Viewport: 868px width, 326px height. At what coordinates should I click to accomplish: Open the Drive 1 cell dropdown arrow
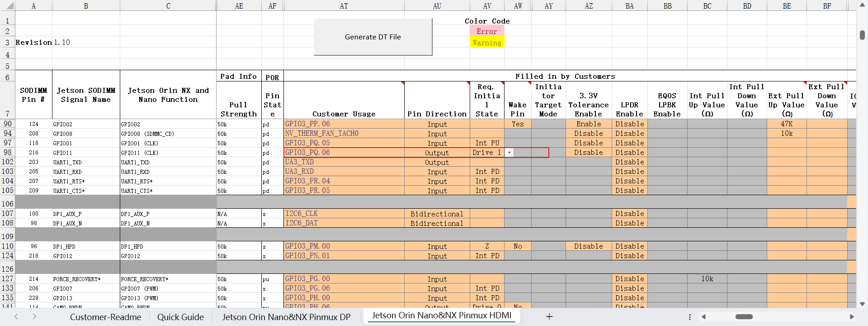(x=509, y=153)
